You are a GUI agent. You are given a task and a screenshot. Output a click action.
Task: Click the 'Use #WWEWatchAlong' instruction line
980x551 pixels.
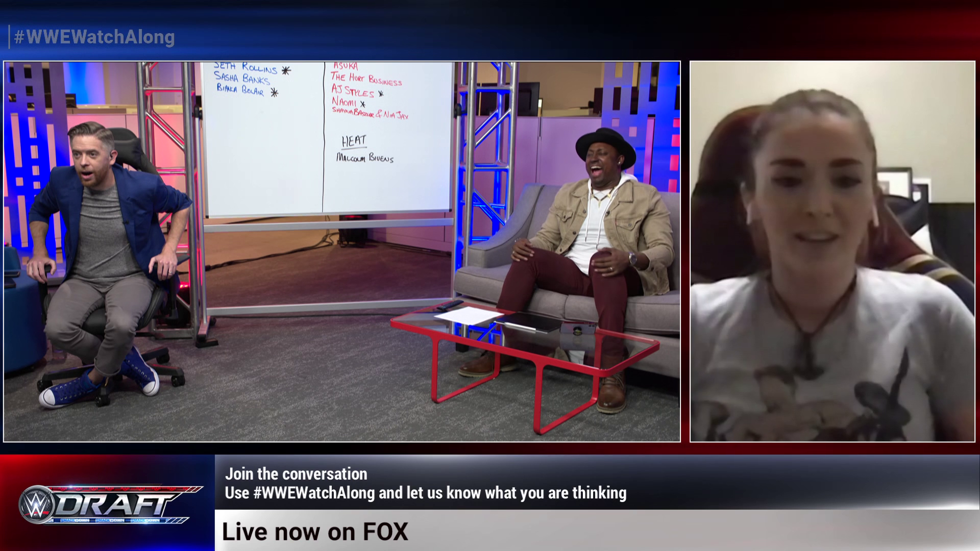click(425, 493)
